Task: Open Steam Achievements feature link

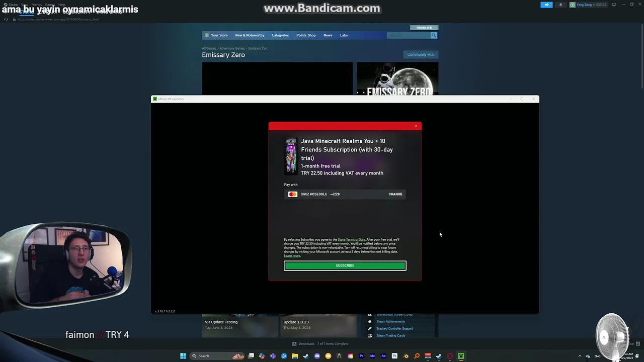Action: [390, 321]
